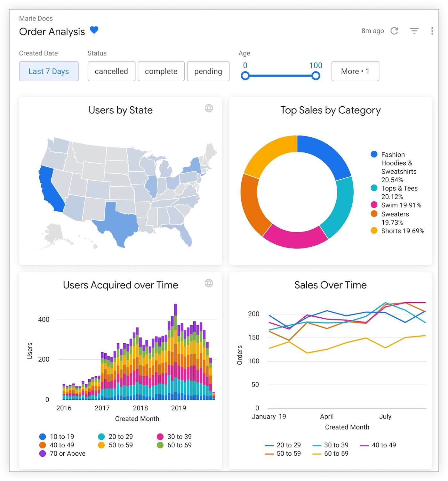Click the Age slider minimum handle
The height and width of the screenshot is (481, 448).
coord(245,76)
